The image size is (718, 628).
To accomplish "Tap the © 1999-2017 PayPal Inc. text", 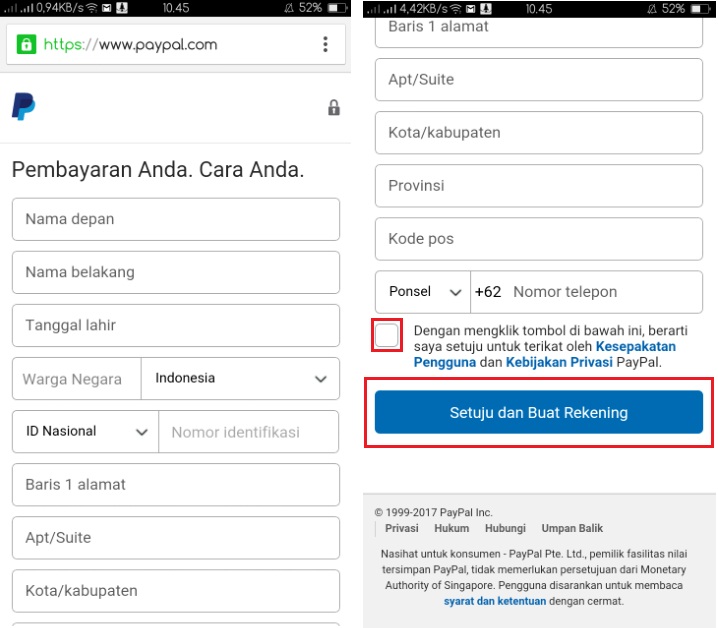I will click(x=433, y=513).
